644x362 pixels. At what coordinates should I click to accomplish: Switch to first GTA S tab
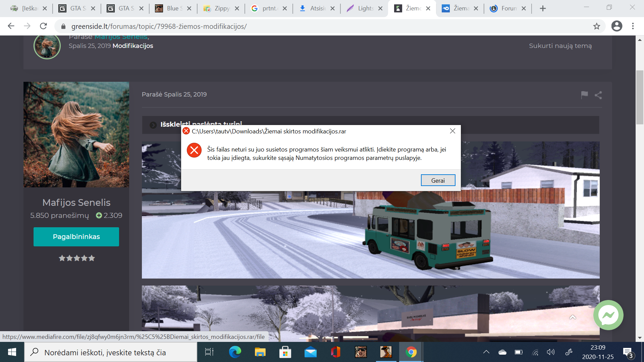(x=77, y=8)
